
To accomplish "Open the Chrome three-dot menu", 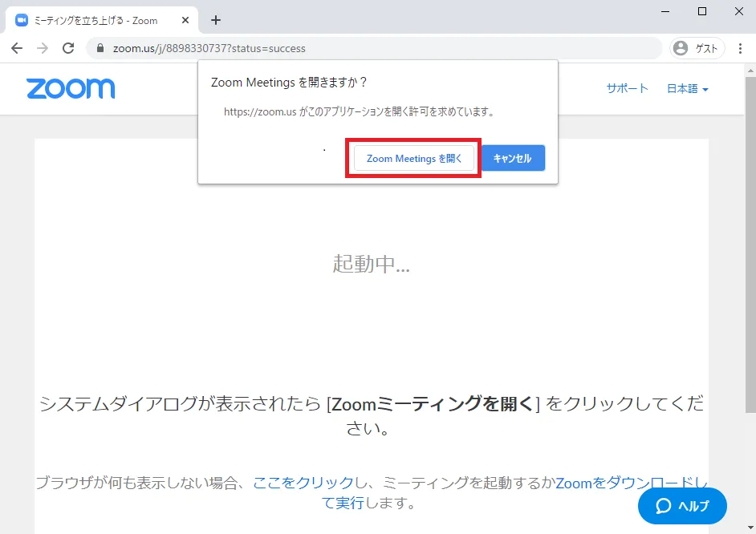I will 740,48.
